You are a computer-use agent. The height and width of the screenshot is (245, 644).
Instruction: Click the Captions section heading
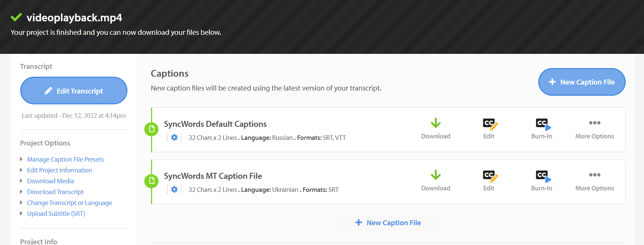pos(170,74)
